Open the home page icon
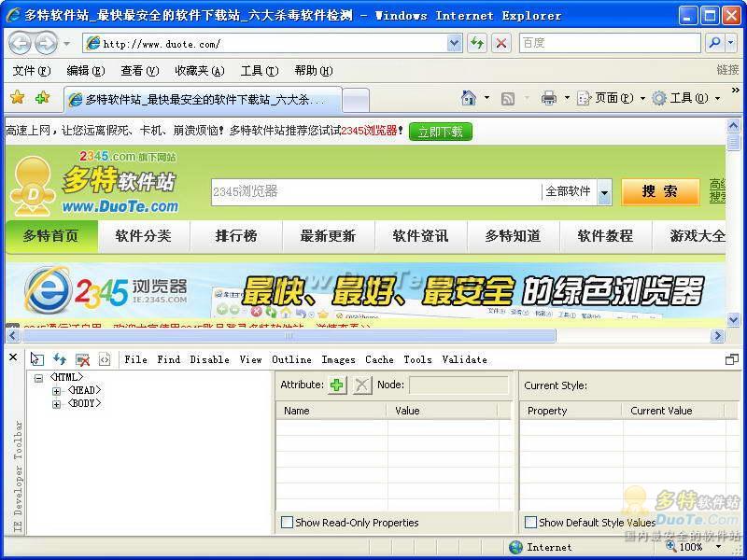 click(x=470, y=98)
